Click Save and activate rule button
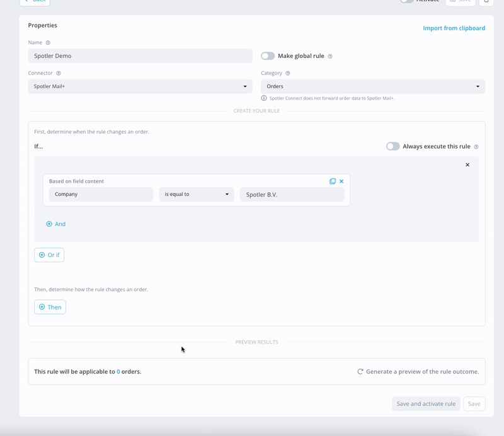 pyautogui.click(x=426, y=404)
